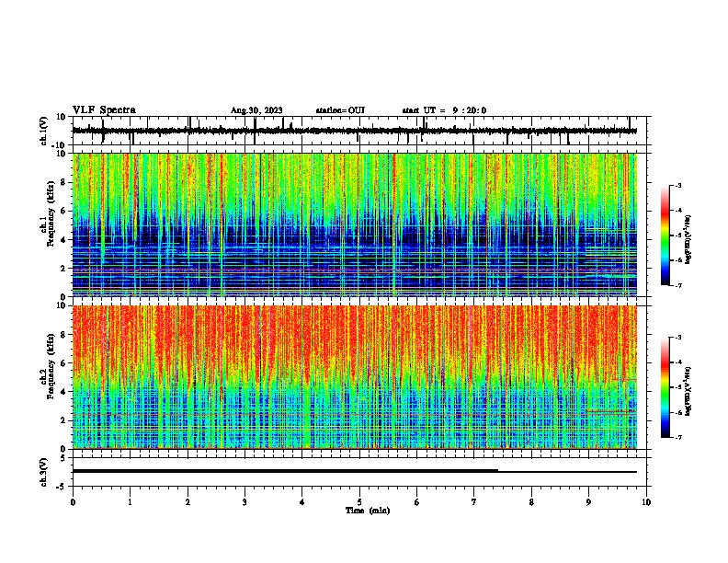Click the time axis tick label '8'
The image size is (728, 563).
(531, 502)
